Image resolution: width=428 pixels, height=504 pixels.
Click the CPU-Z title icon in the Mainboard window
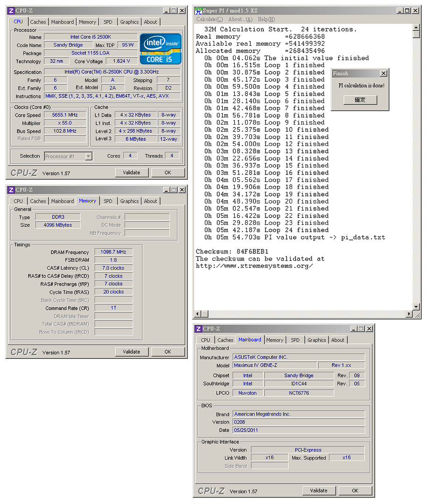point(198,329)
